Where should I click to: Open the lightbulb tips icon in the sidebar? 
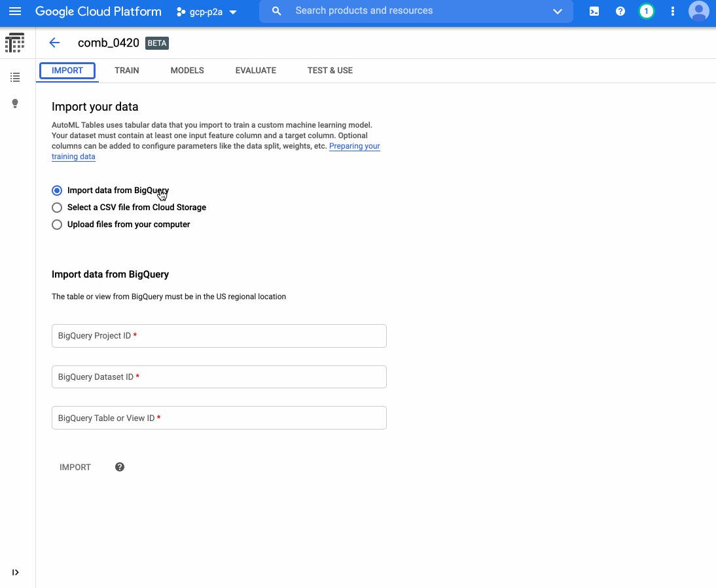tap(15, 103)
